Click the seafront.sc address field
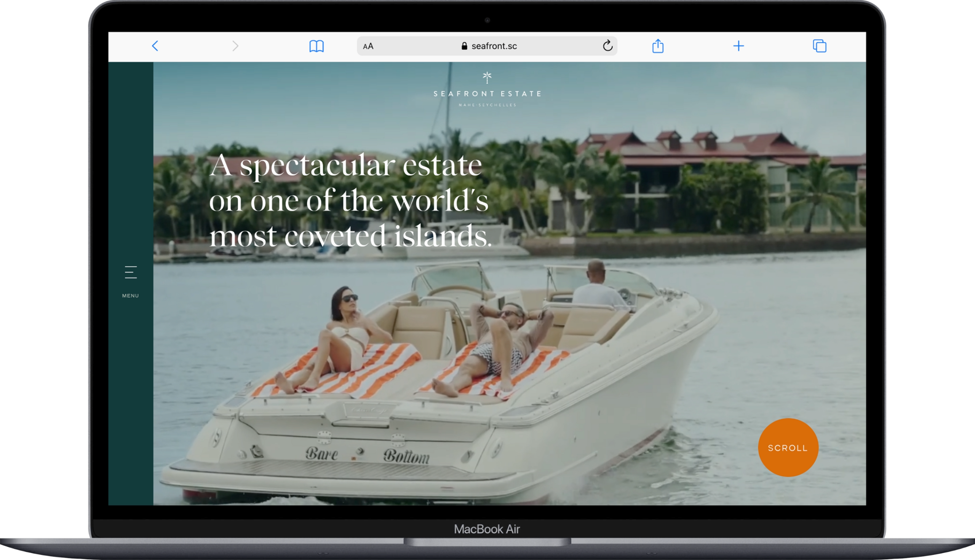Viewport: 975px width, 560px height. point(487,46)
